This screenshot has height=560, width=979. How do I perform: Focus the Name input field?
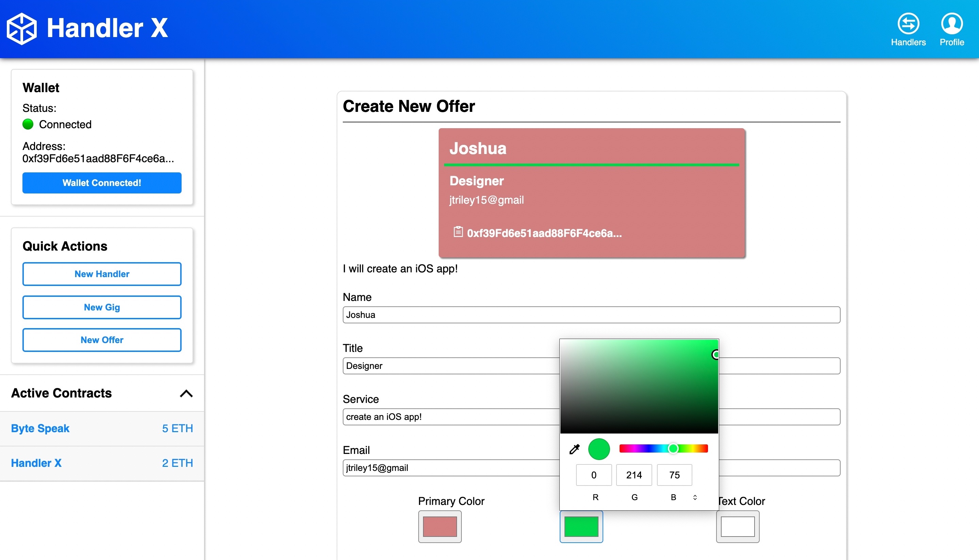tap(591, 315)
